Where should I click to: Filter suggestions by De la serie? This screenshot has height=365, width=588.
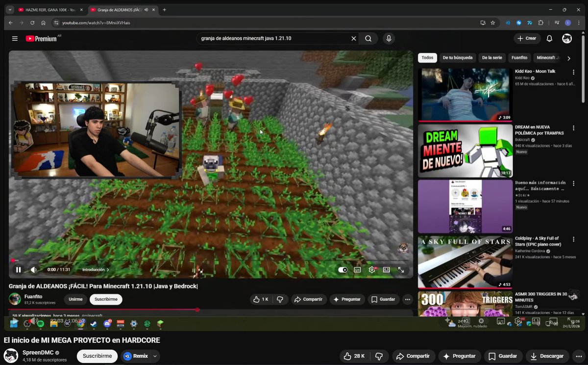click(492, 58)
